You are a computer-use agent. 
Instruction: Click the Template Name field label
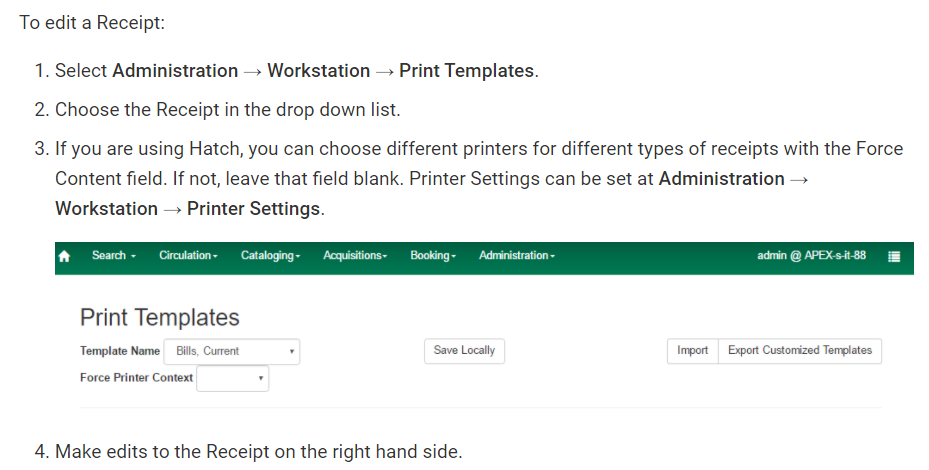click(120, 351)
